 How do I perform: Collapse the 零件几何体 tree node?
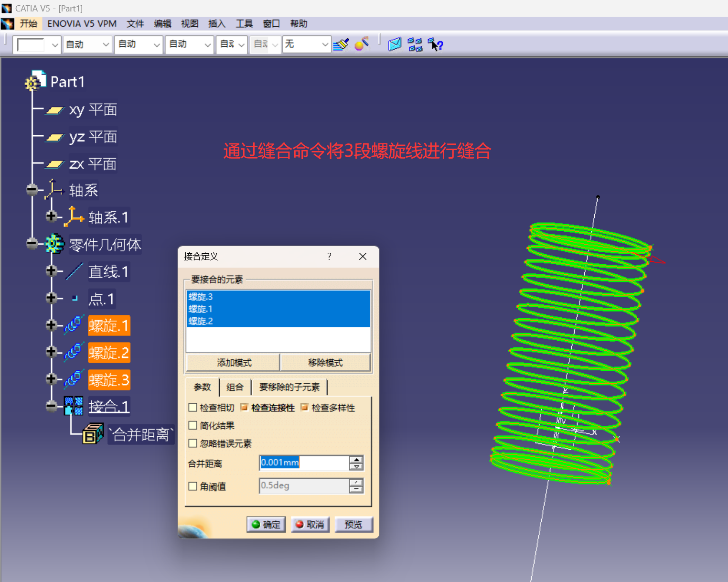click(32, 244)
